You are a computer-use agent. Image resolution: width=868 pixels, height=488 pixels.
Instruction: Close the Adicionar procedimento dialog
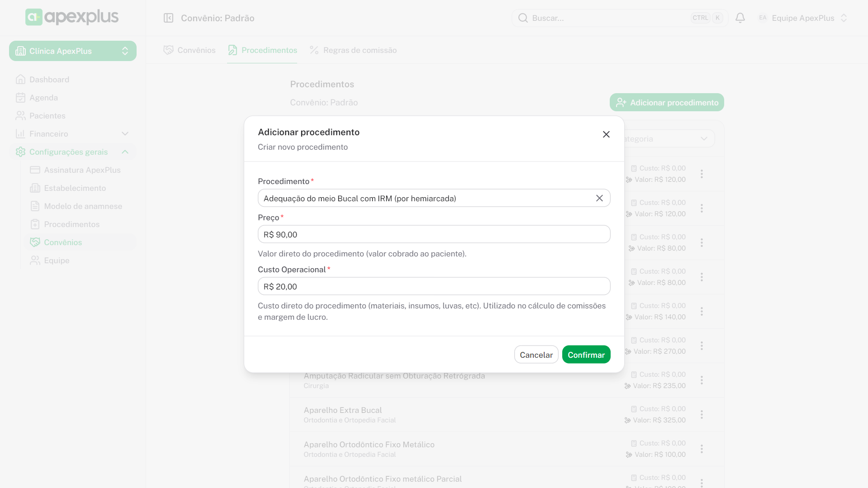606,134
